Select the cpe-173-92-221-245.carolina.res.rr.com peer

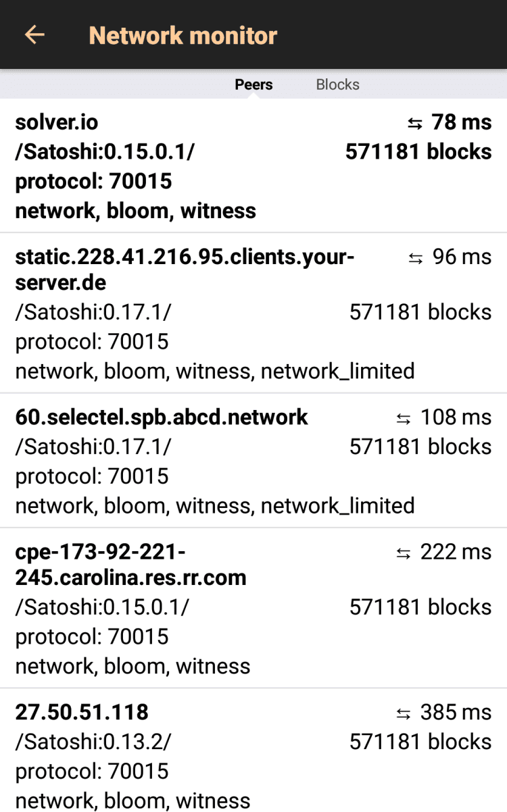click(x=130, y=565)
